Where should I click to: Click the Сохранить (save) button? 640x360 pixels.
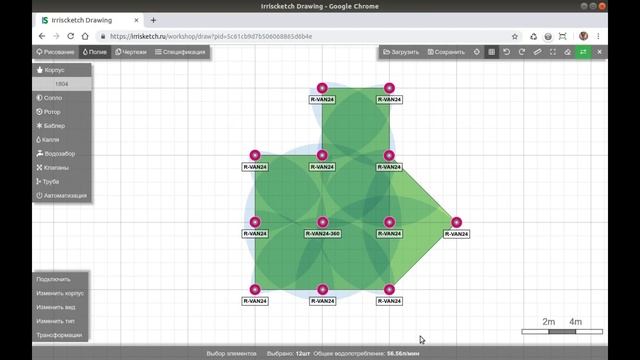point(446,52)
